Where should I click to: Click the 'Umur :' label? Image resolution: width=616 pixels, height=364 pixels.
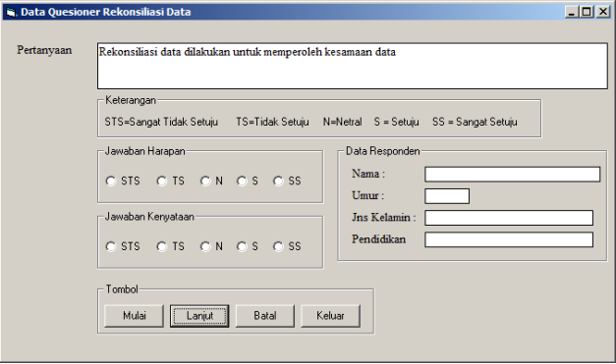click(x=368, y=195)
